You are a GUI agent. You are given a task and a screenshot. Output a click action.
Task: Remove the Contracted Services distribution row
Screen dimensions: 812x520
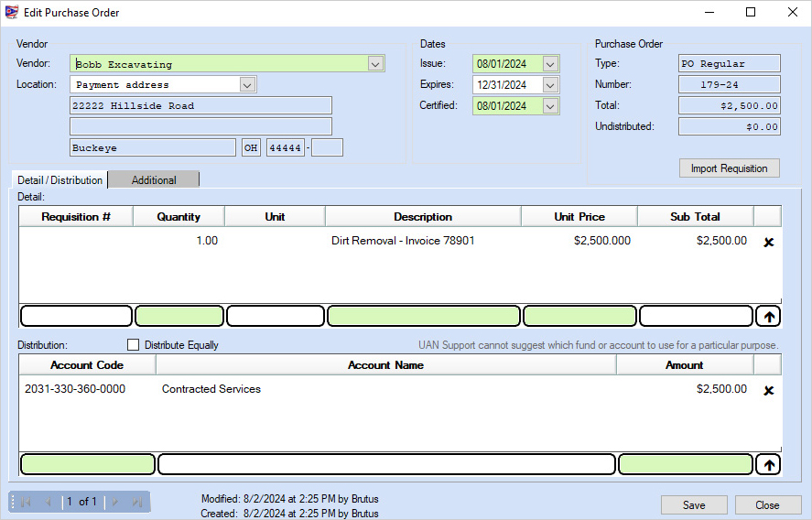pos(769,390)
